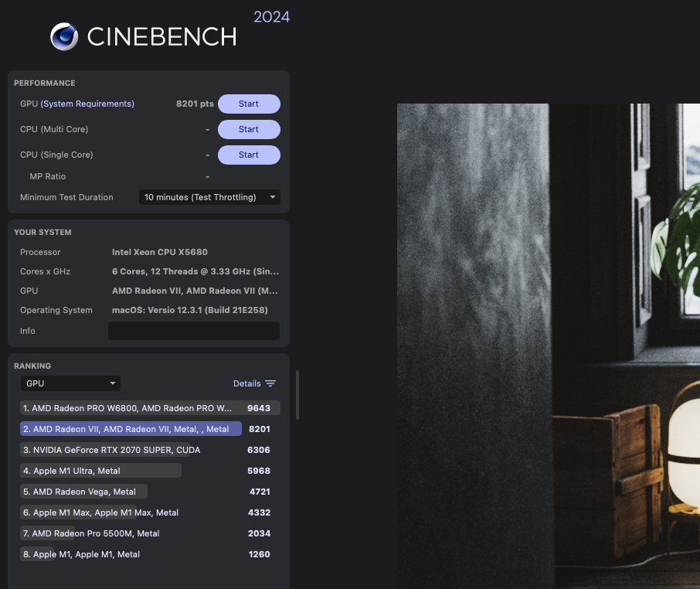Start the GPU benchmark test

click(249, 104)
